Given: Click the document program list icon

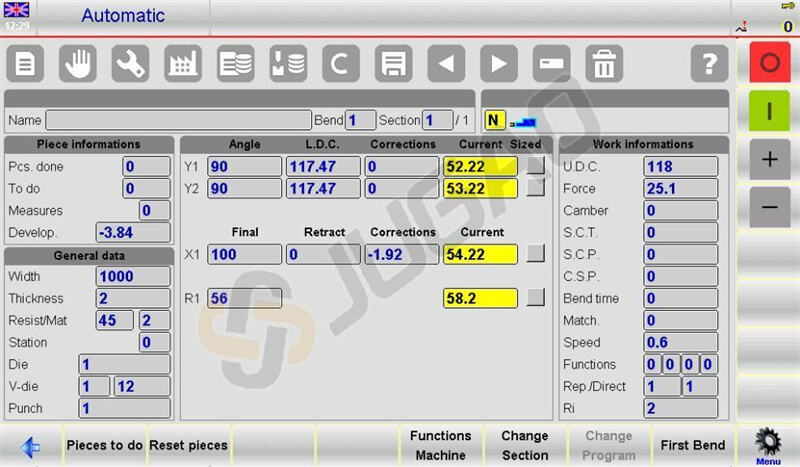Looking at the screenshot, I should (25, 65).
